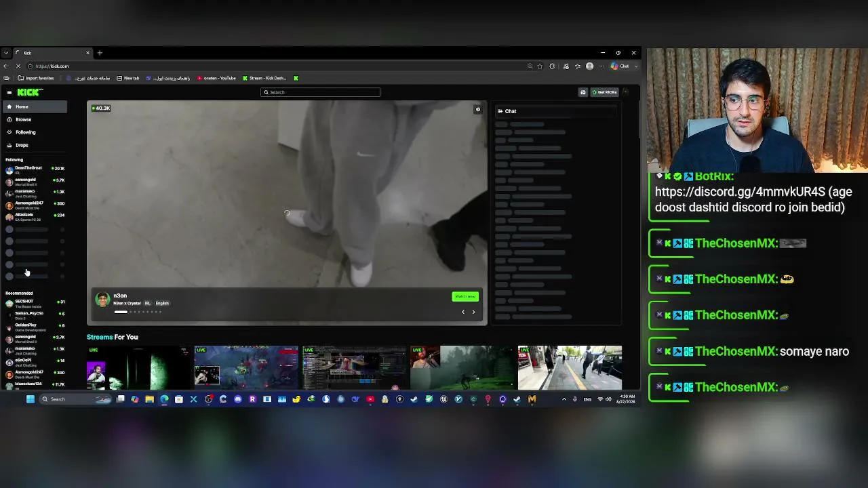Open the Copilot Chat button
Viewport: 868px width, 488px height.
coord(620,66)
